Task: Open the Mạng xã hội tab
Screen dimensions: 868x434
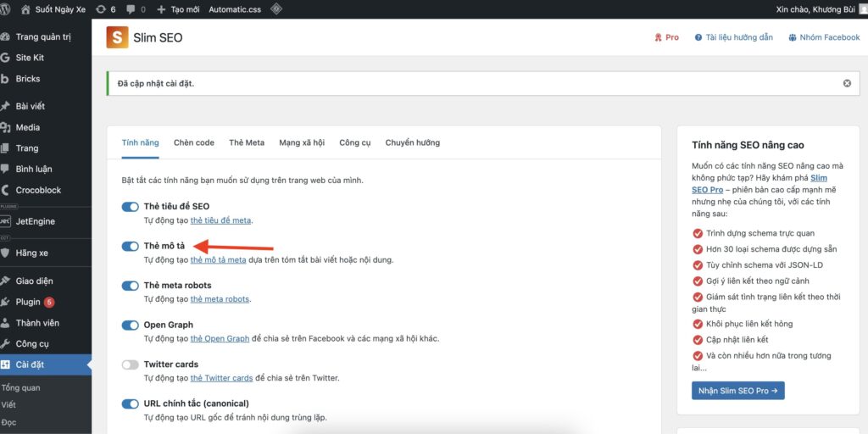Action: click(x=302, y=142)
